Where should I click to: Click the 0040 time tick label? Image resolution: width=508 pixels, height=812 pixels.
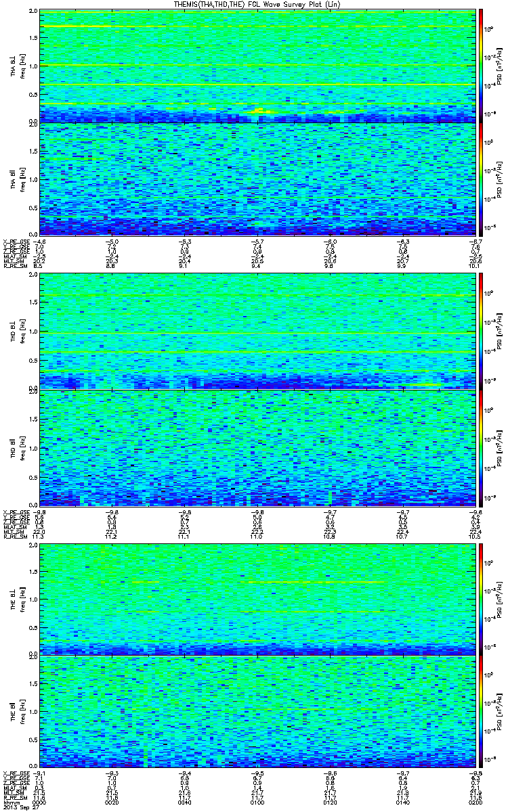(x=184, y=802)
